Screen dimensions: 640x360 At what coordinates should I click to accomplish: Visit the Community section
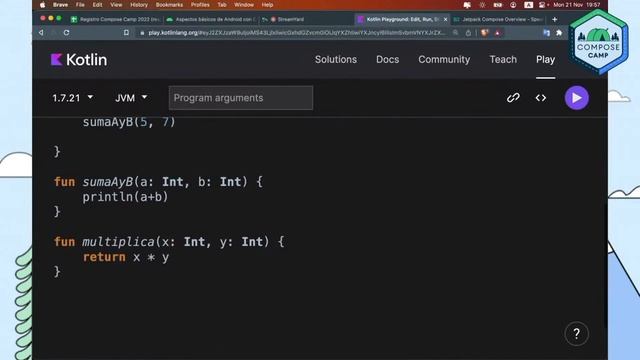[444, 60]
